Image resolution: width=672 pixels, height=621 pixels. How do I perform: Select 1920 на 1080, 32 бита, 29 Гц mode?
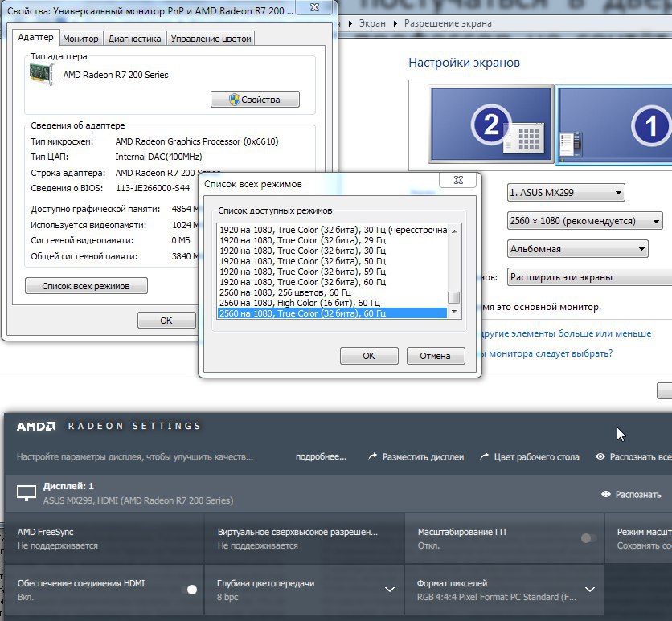click(x=332, y=240)
